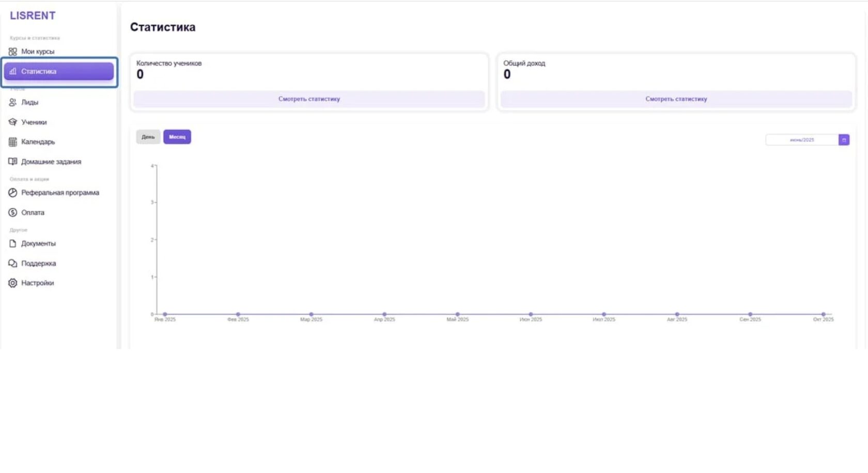The width and height of the screenshot is (868, 473).
Task: Select the Окт 2025 chart point
Action: (824, 314)
